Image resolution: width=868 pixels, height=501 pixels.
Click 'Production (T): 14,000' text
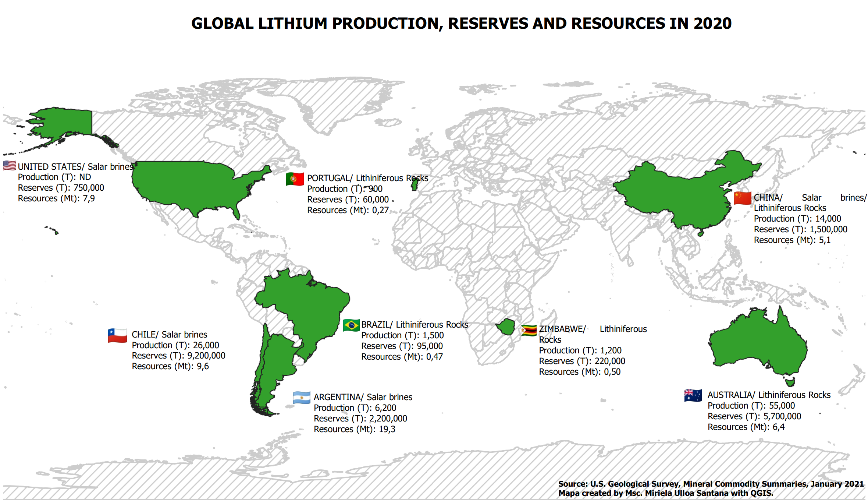pyautogui.click(x=797, y=219)
